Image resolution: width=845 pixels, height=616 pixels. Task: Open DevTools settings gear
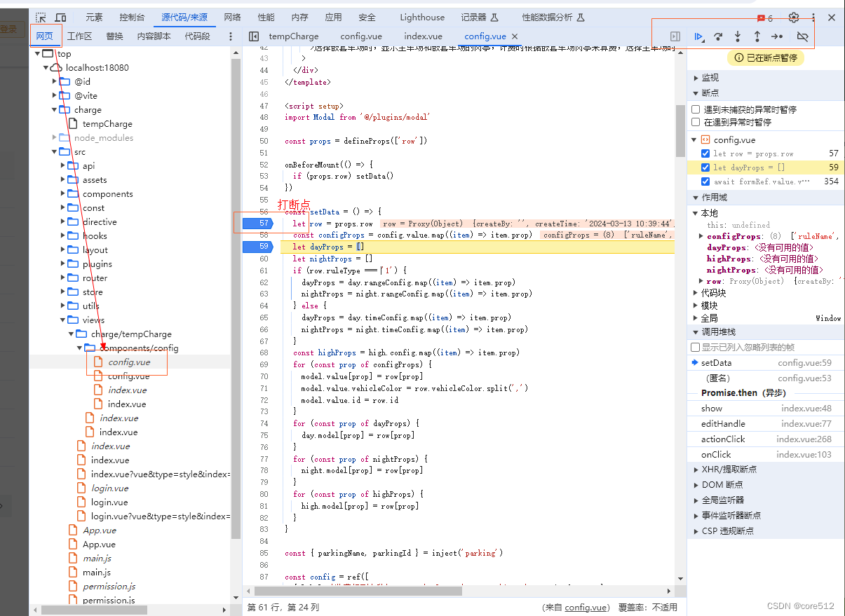pos(794,18)
